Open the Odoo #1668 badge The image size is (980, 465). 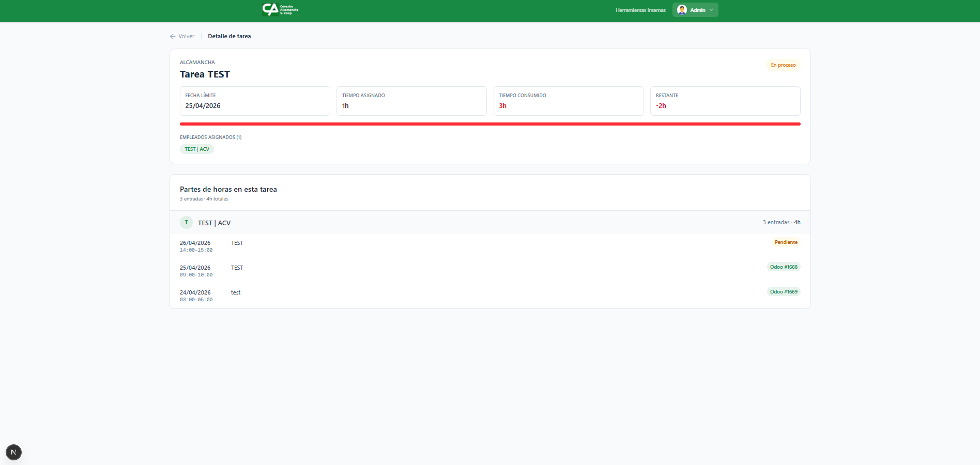tap(784, 267)
